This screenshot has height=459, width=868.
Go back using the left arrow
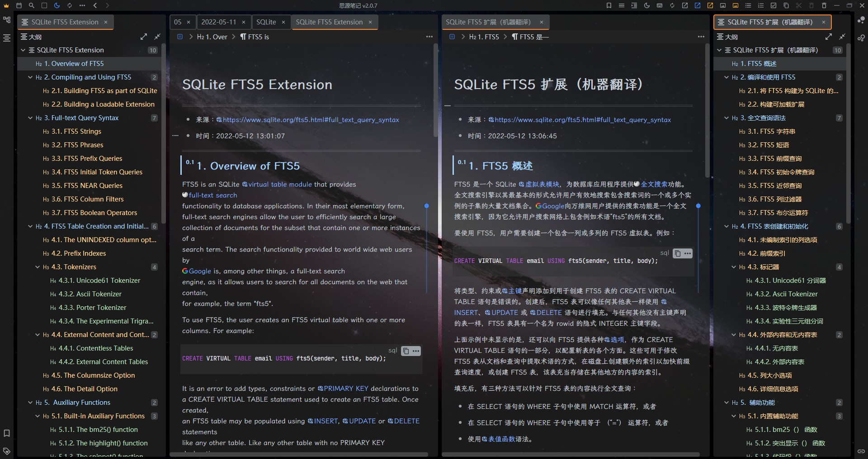pyautogui.click(x=95, y=5)
